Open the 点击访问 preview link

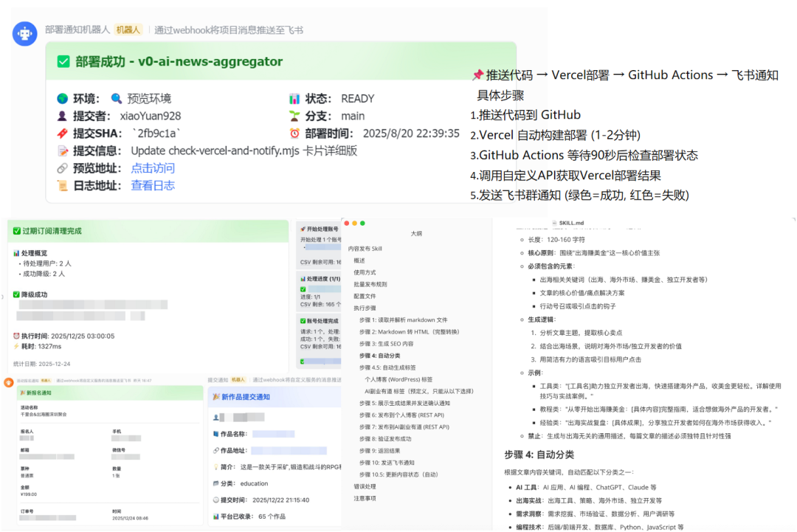pos(153,168)
